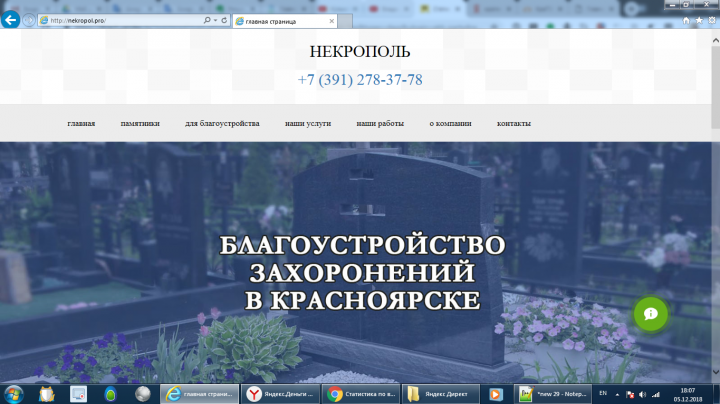Click the 'БЛАГОУСТРОЙСТВО ЗАХОРОНЕНИЙ В КРАСНОЯРСКЕ' heading
This screenshot has height=404, width=720.
pos(362,273)
